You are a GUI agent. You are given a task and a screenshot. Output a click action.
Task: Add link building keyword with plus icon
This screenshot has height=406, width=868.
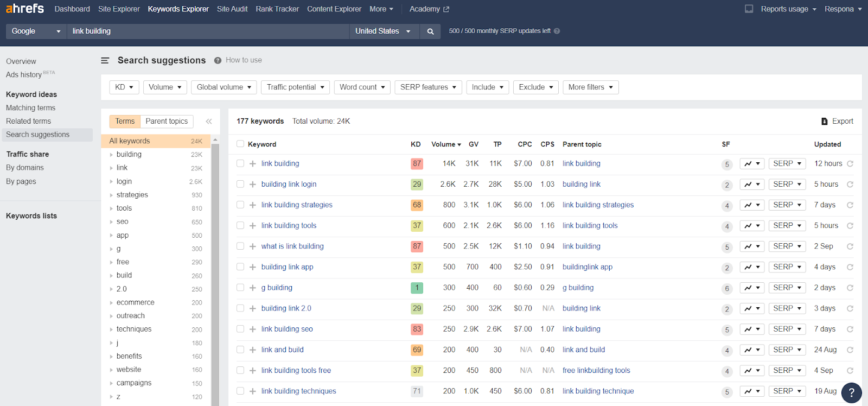[253, 164]
